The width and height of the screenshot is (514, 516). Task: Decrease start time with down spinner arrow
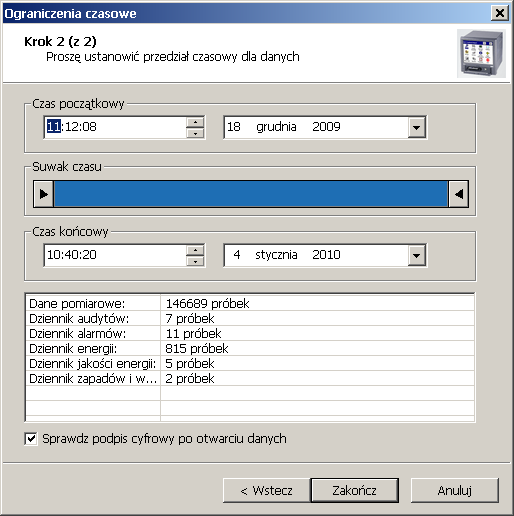[195, 133]
